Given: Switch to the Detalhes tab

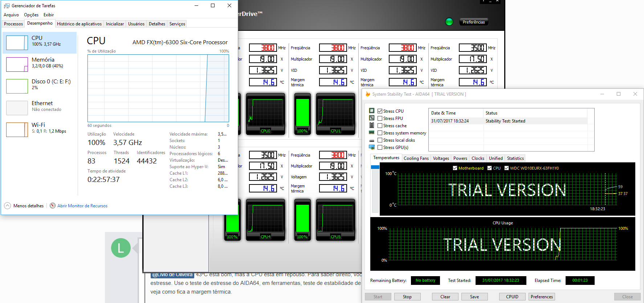Looking at the screenshot, I should (157, 24).
